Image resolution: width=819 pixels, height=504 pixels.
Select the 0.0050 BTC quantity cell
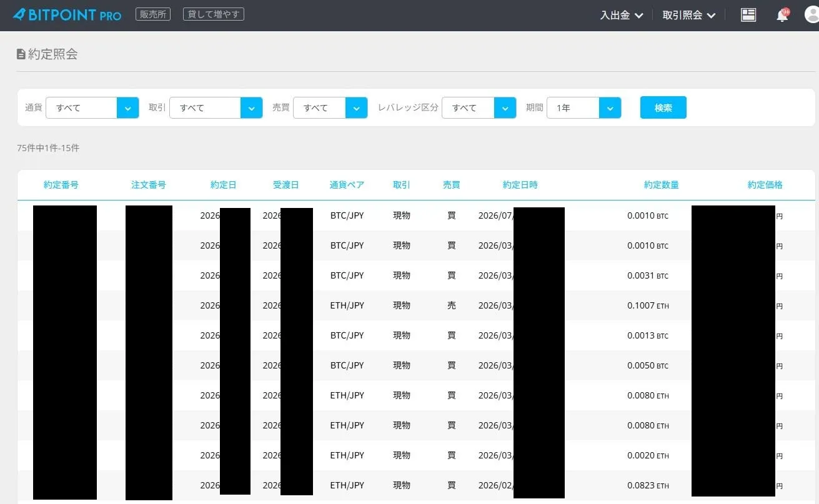point(648,365)
